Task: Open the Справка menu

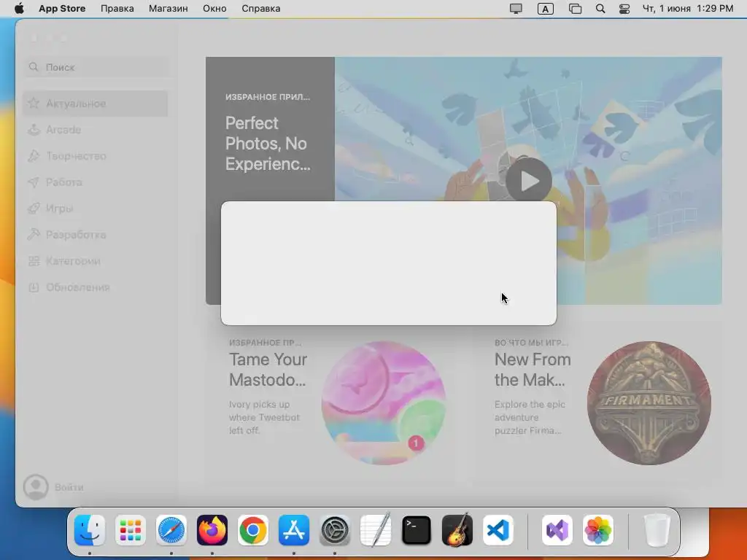Action: [260, 9]
